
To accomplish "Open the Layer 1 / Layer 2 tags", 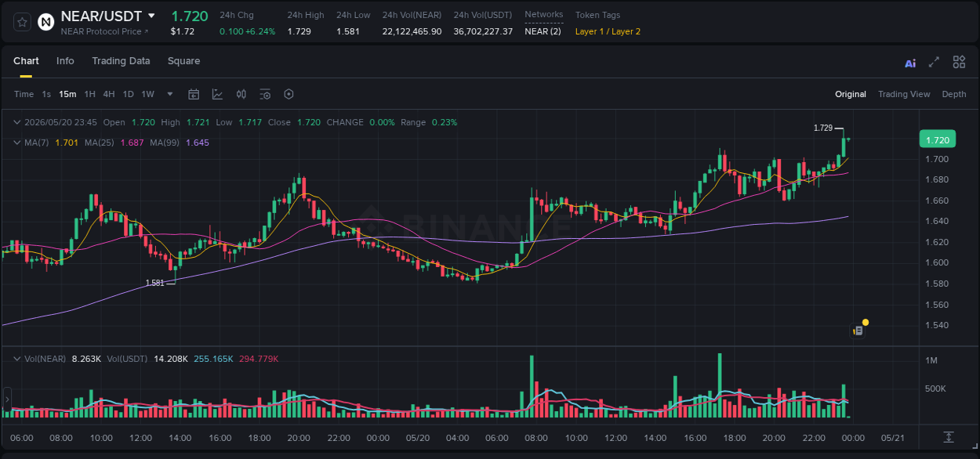I will 608,31.
